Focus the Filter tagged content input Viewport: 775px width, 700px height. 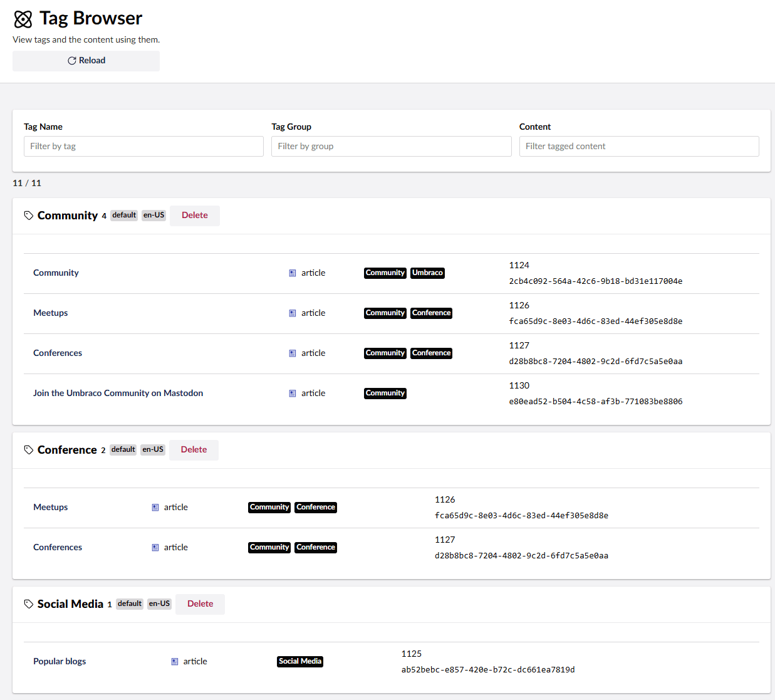[639, 146]
